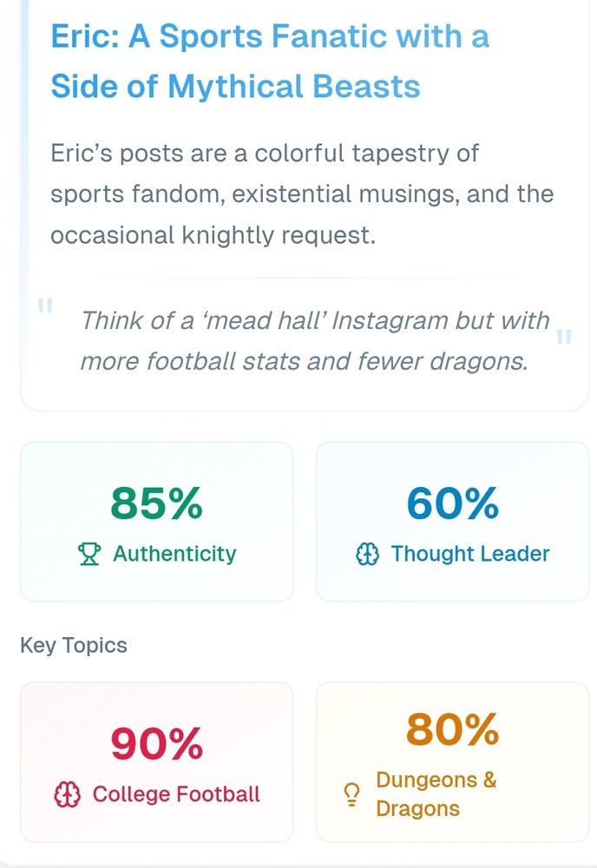Open the Dungeons & Dragons topic label

pyautogui.click(x=436, y=793)
